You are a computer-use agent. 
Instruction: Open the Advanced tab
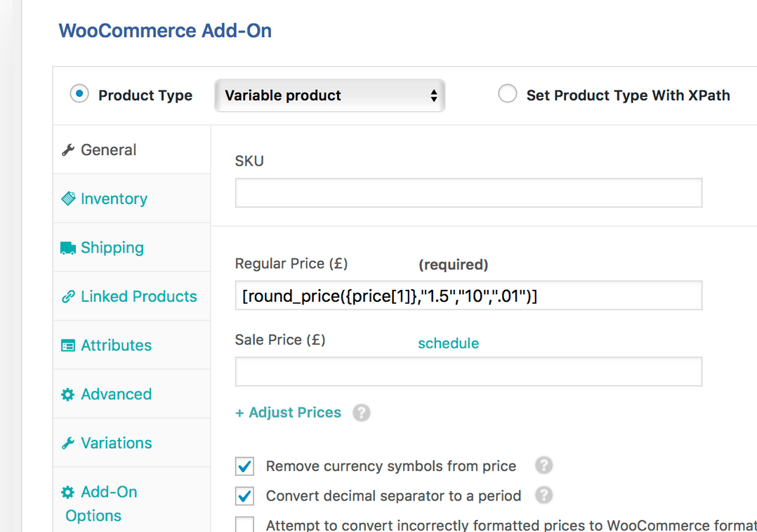[x=132, y=394]
